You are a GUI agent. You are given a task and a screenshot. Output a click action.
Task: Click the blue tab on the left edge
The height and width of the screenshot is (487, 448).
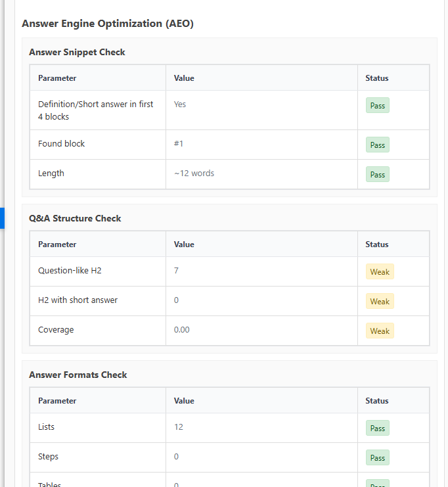(2, 218)
